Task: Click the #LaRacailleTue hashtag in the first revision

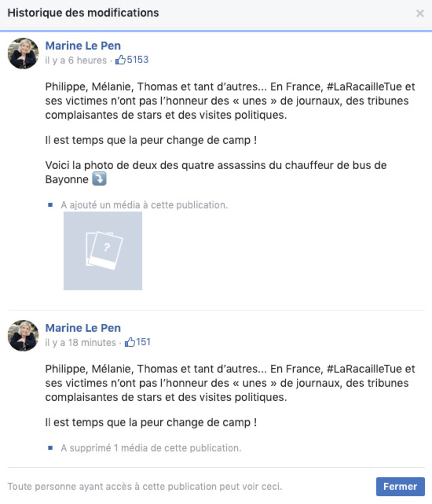Action: click(x=364, y=87)
